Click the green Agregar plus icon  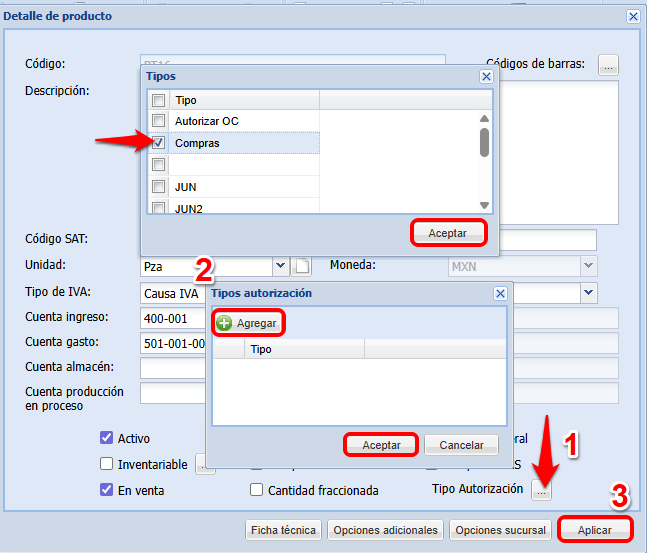click(224, 323)
